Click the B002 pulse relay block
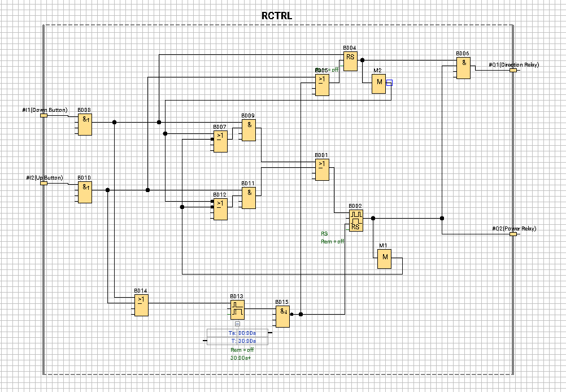 coord(355,220)
